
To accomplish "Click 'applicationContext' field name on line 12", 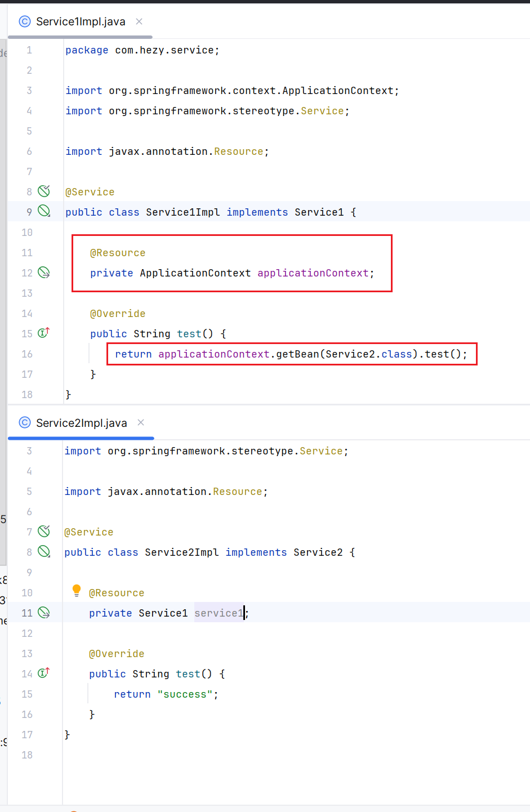I will (x=313, y=273).
